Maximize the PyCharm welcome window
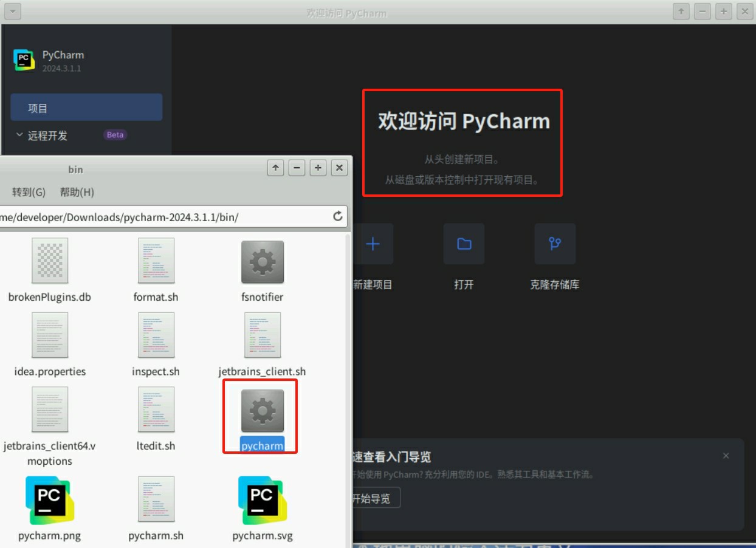 click(724, 11)
